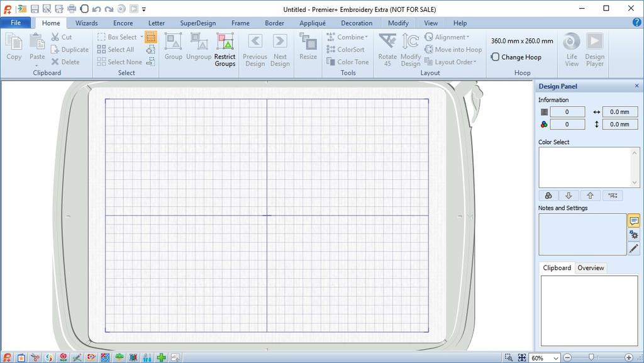Screen dimensions: 644x363
Task: Switch to the Wizards tab
Action: coord(87,23)
